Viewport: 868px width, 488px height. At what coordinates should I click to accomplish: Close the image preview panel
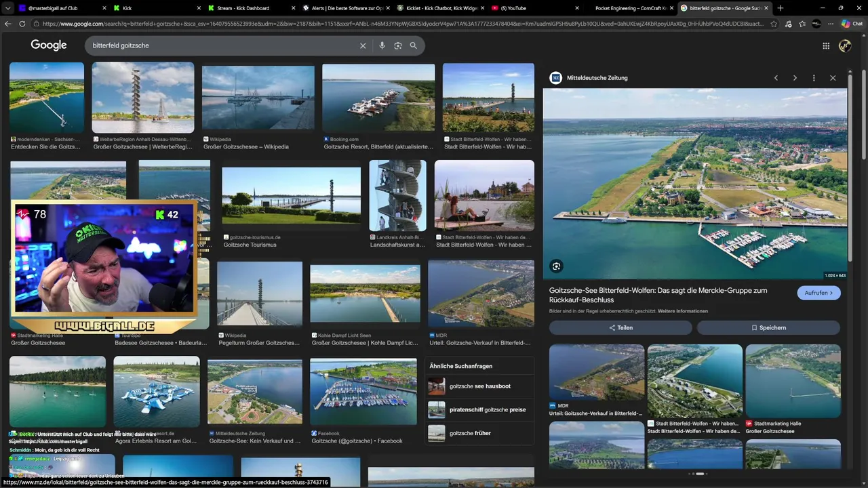click(833, 78)
